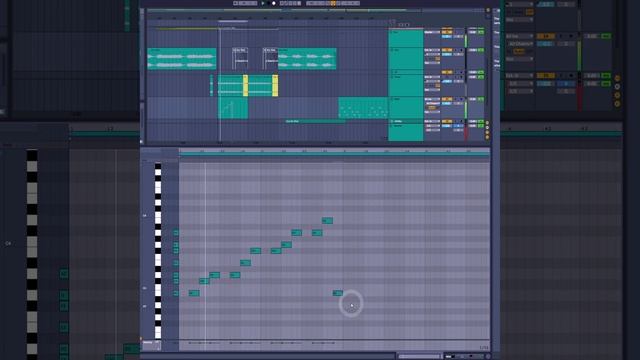
Task: Select the first audio clip with waveform in arrangement
Action: tap(182, 58)
